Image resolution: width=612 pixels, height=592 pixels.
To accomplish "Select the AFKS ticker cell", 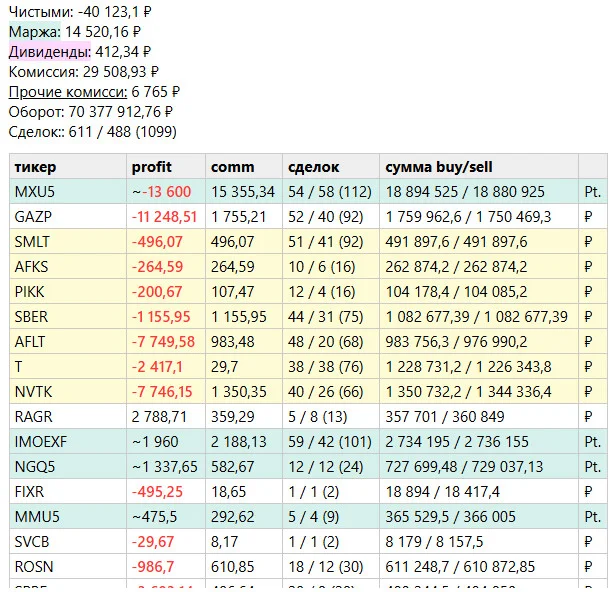I will [68, 267].
